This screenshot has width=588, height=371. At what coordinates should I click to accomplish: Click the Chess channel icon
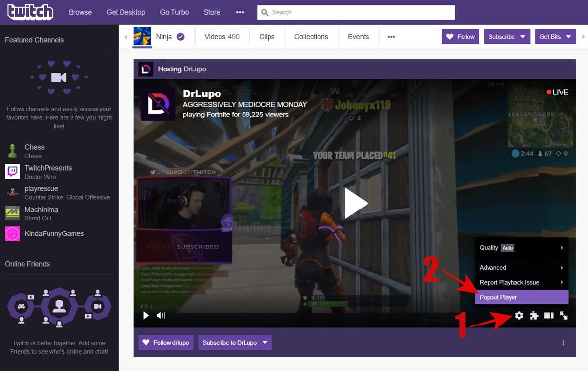tap(12, 151)
